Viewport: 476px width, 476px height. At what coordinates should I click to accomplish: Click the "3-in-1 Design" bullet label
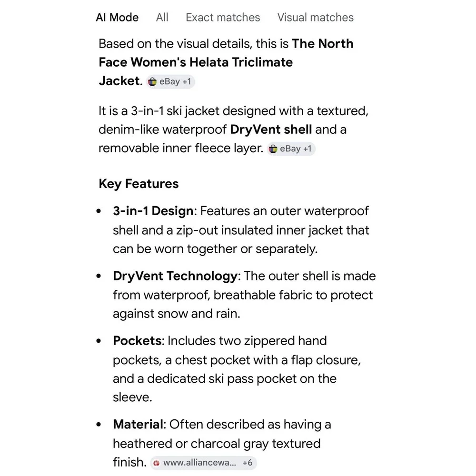pos(153,211)
